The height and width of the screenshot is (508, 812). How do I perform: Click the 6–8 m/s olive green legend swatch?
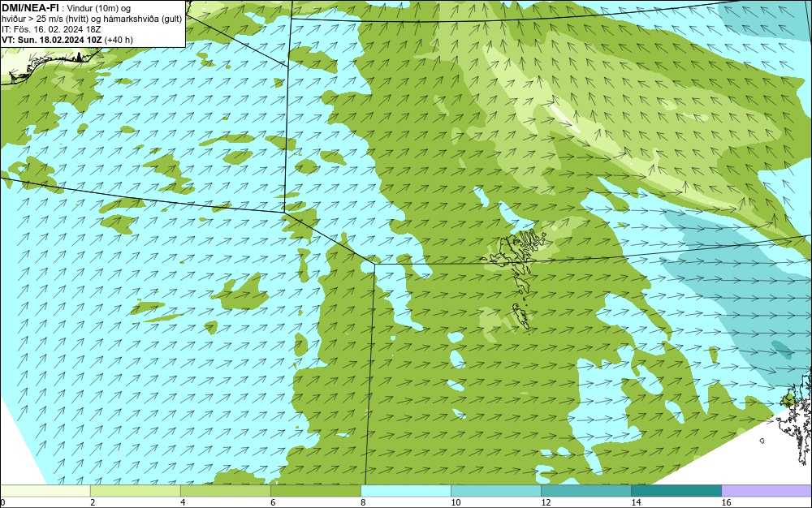coord(315,491)
